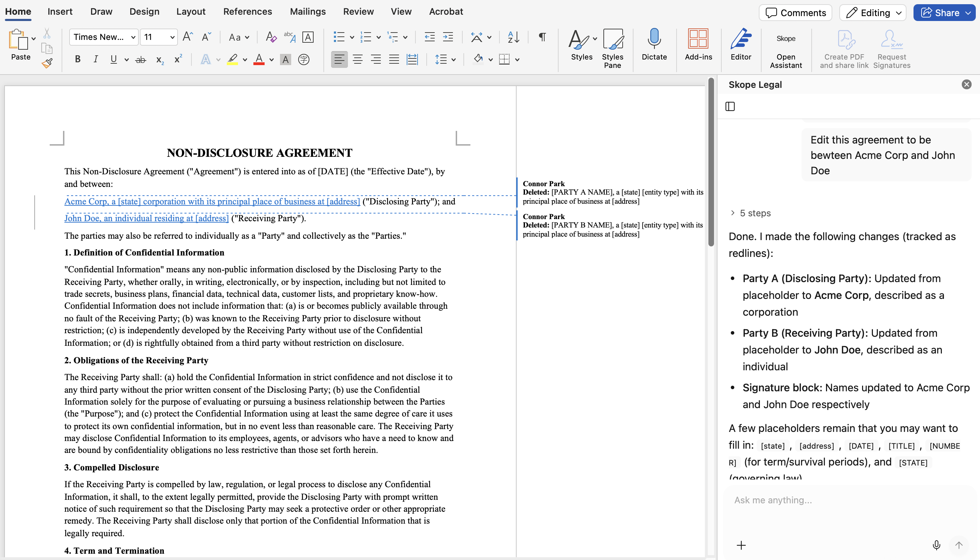Image resolution: width=980 pixels, height=560 pixels.
Task: Request Signatures via Skope
Action: coord(891,48)
